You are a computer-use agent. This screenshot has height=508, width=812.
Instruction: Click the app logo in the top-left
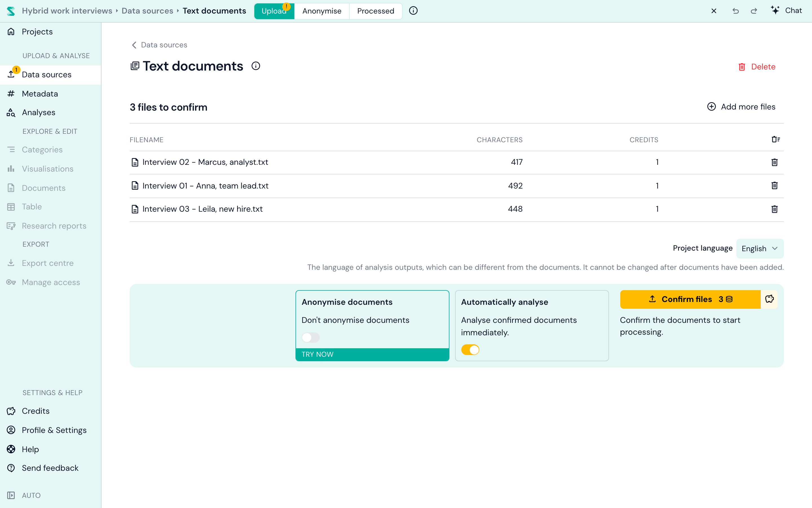point(11,11)
